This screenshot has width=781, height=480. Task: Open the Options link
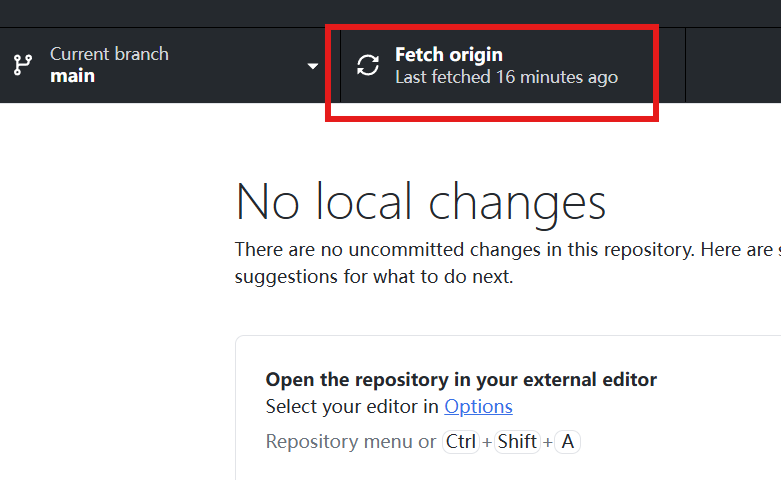point(478,406)
